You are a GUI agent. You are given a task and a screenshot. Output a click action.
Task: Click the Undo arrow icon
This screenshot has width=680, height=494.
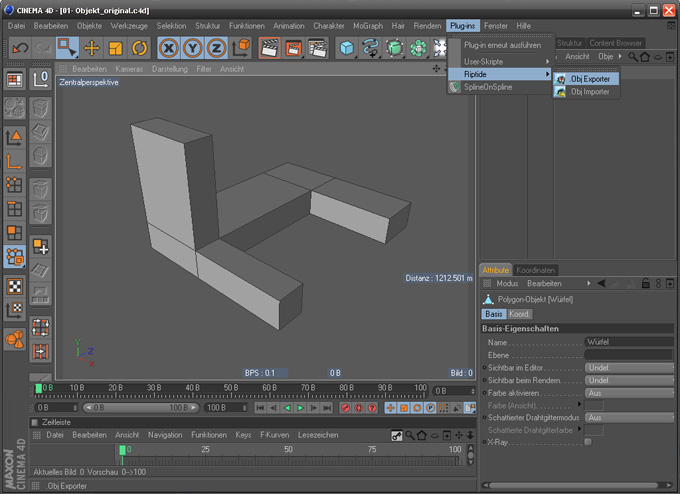point(19,47)
